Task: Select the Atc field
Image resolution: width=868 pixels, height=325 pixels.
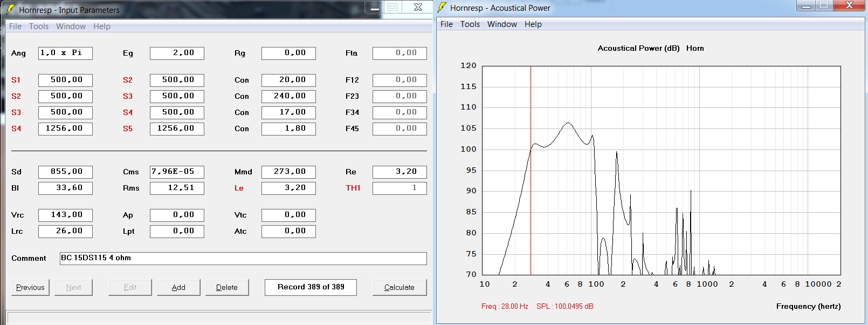Action: click(x=288, y=231)
